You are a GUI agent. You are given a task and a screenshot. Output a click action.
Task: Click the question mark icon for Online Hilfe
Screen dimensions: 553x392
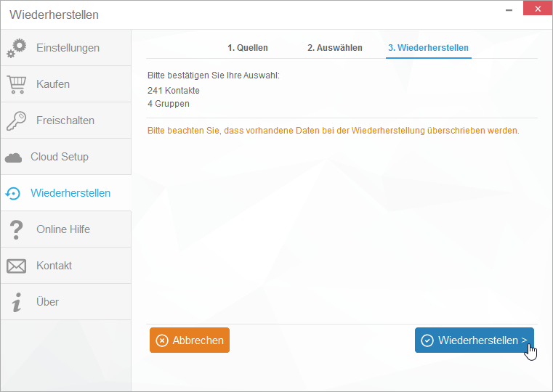(16, 230)
